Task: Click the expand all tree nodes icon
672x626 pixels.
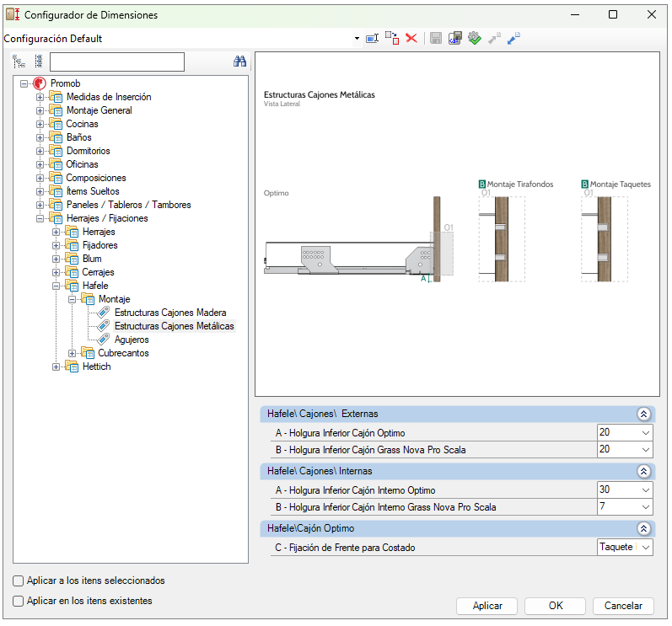Action: point(19,62)
